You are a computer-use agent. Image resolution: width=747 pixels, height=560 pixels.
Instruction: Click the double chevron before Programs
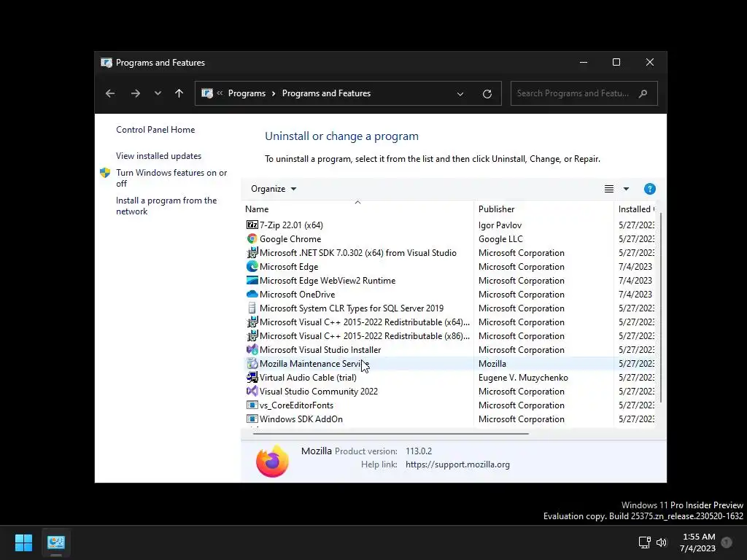point(220,93)
